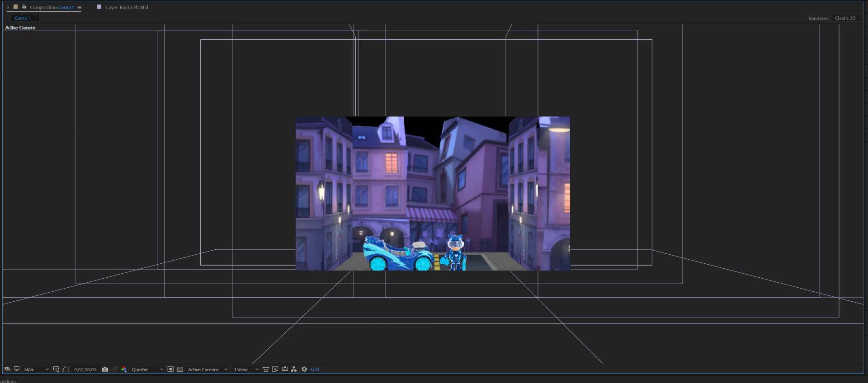The image size is (868, 383).
Task: Open Show Channel color management icon
Action: (124, 369)
